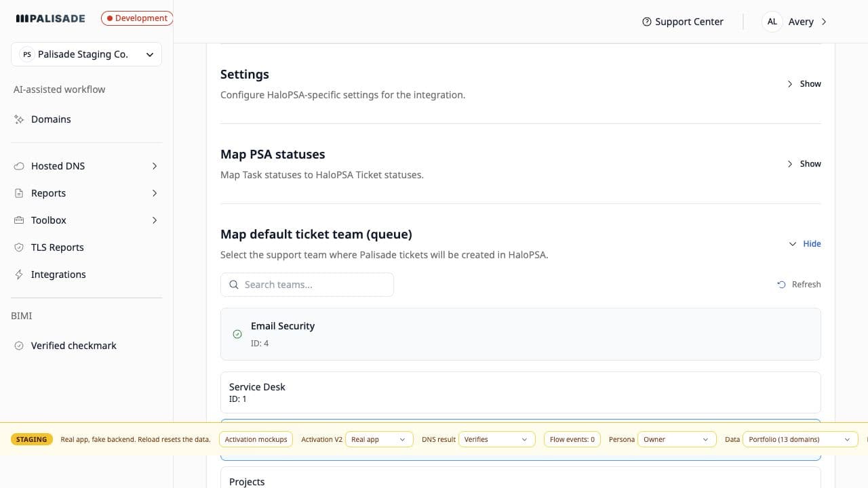Click the Search teams input field
Screen dimensions: 868x488
pyautogui.click(x=307, y=285)
